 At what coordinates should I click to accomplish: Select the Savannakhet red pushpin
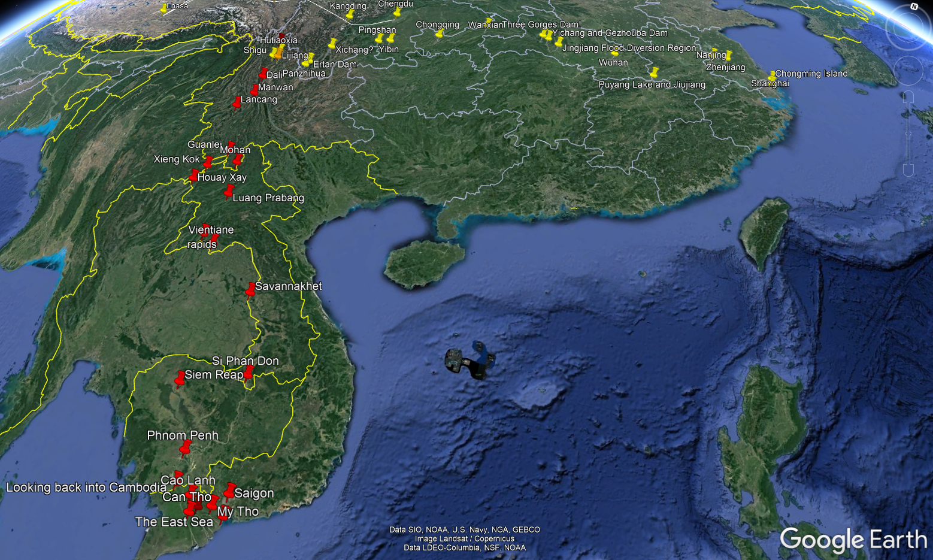point(250,289)
